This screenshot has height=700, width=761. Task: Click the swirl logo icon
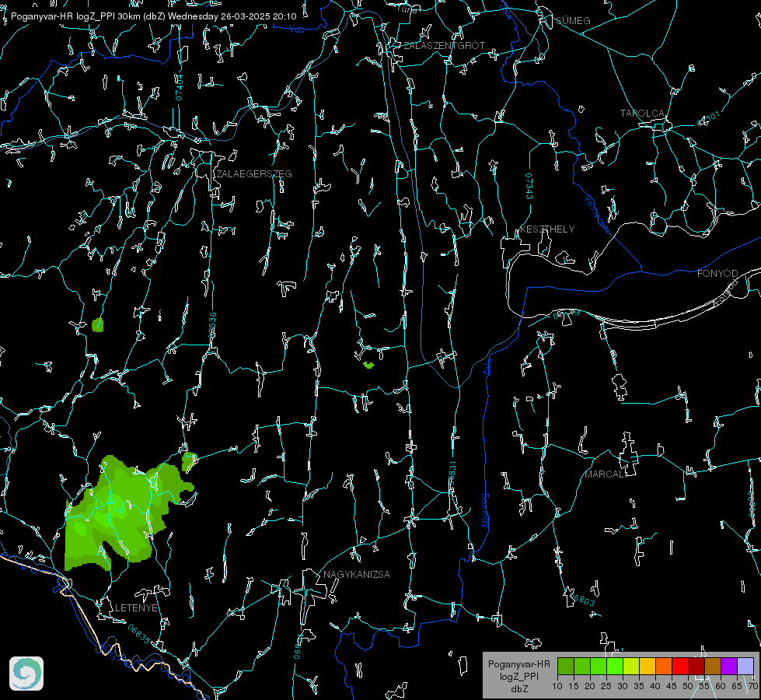click(26, 674)
